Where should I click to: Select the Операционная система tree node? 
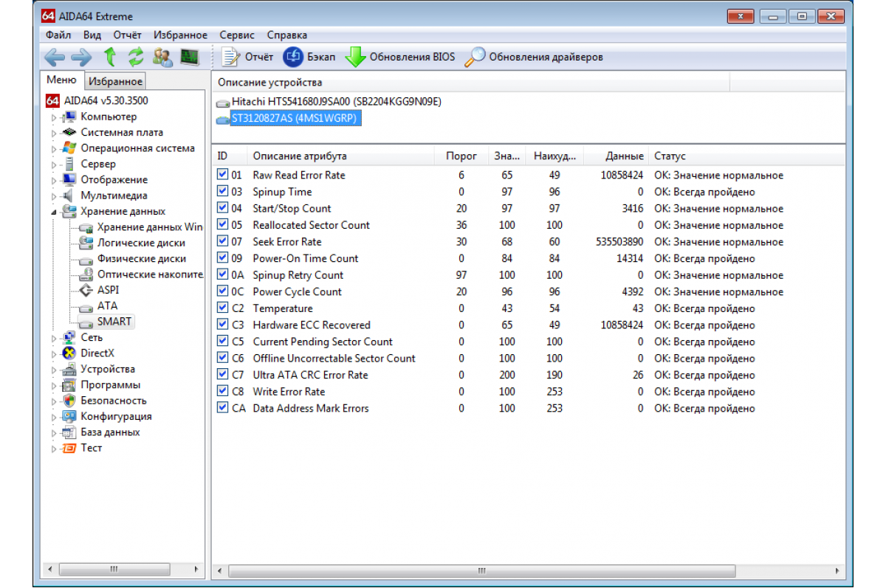(138, 148)
